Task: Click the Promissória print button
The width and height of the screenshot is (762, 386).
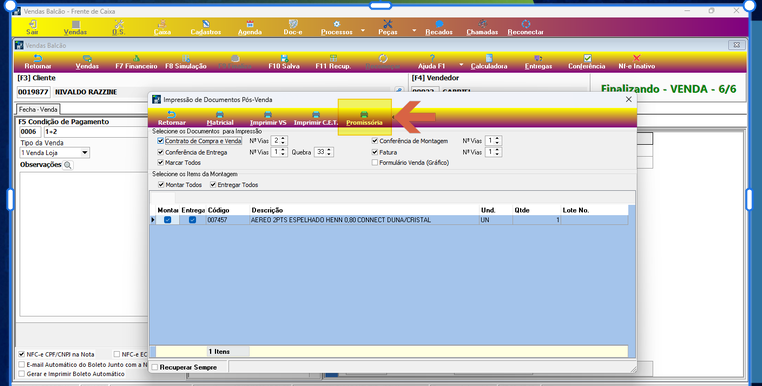Action: click(x=364, y=118)
